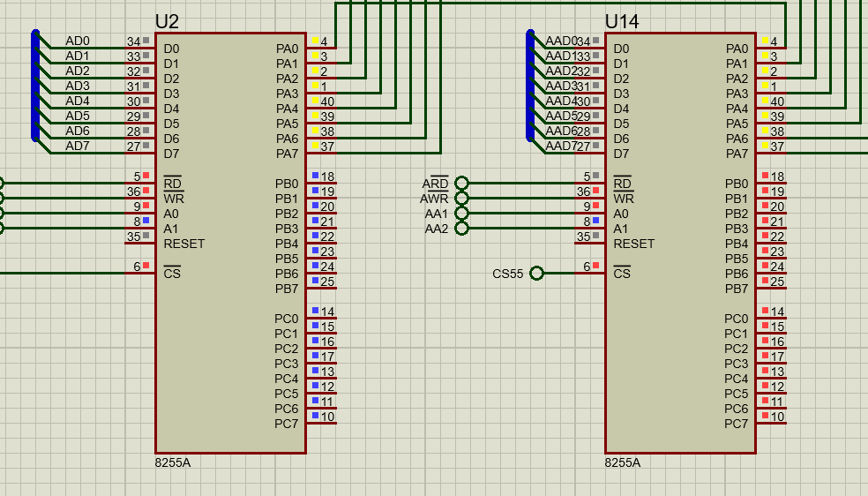
Task: Click the blue state marker on U2 pin 8
Action: click(x=146, y=221)
